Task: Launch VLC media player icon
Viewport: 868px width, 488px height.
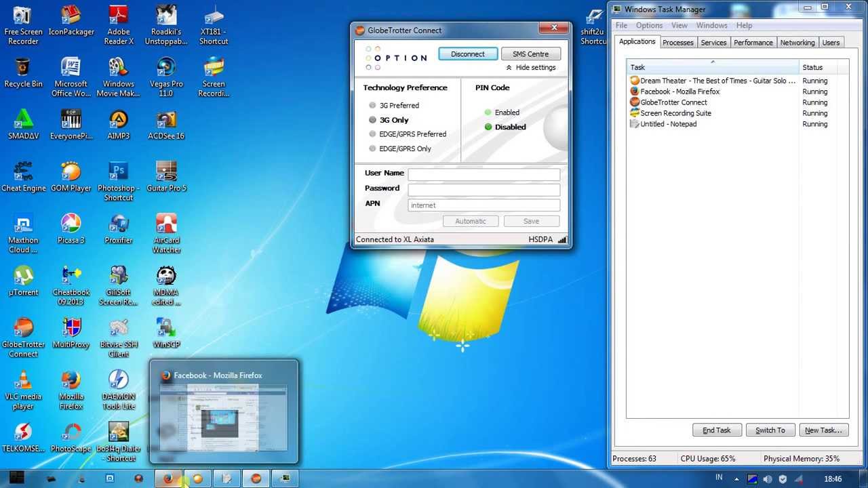Action: 23,390
